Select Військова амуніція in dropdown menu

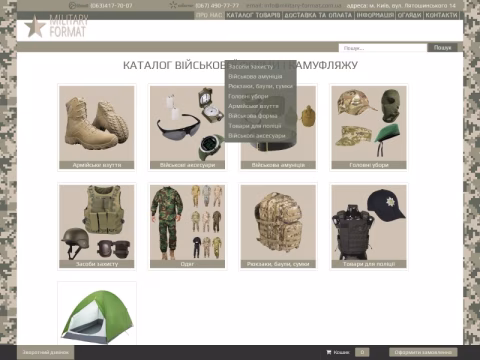pyautogui.click(x=255, y=76)
